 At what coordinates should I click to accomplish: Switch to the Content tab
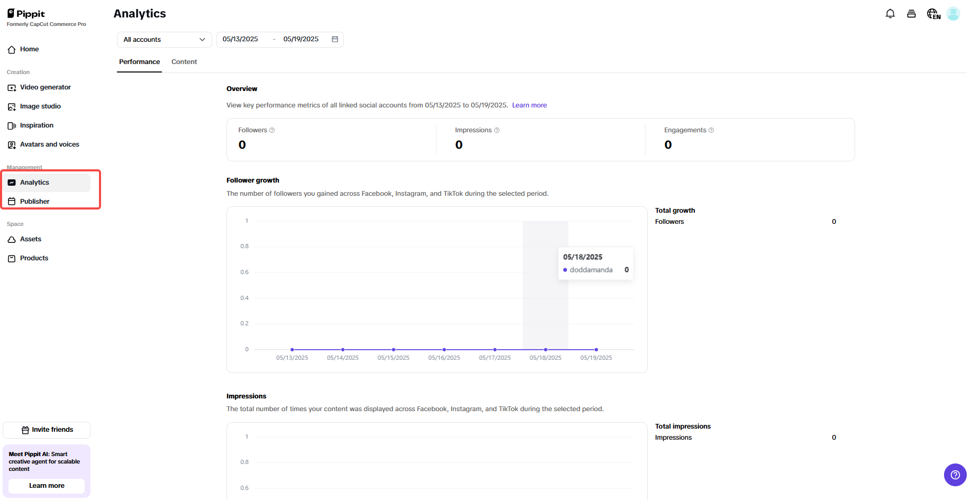(184, 61)
